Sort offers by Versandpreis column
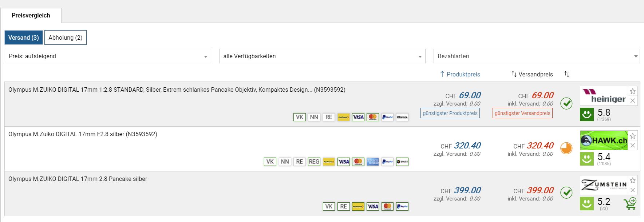Screen dimensions: 644x222 tap(532, 74)
